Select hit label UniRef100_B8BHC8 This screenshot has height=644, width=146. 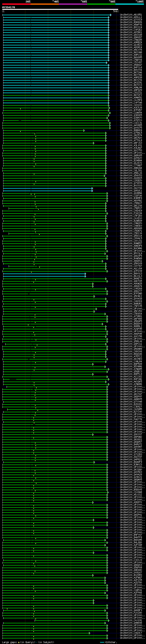pos(131,130)
